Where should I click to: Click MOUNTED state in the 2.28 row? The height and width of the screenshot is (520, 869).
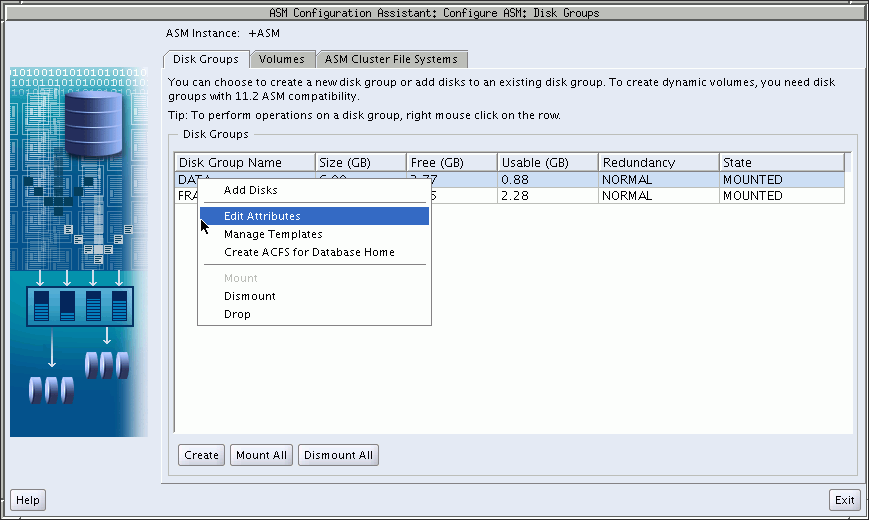pos(781,196)
